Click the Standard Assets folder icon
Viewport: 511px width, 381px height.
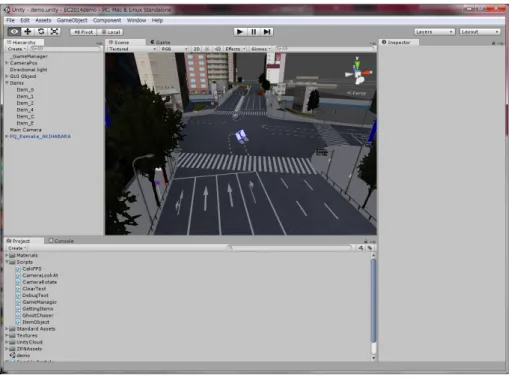click(x=13, y=329)
